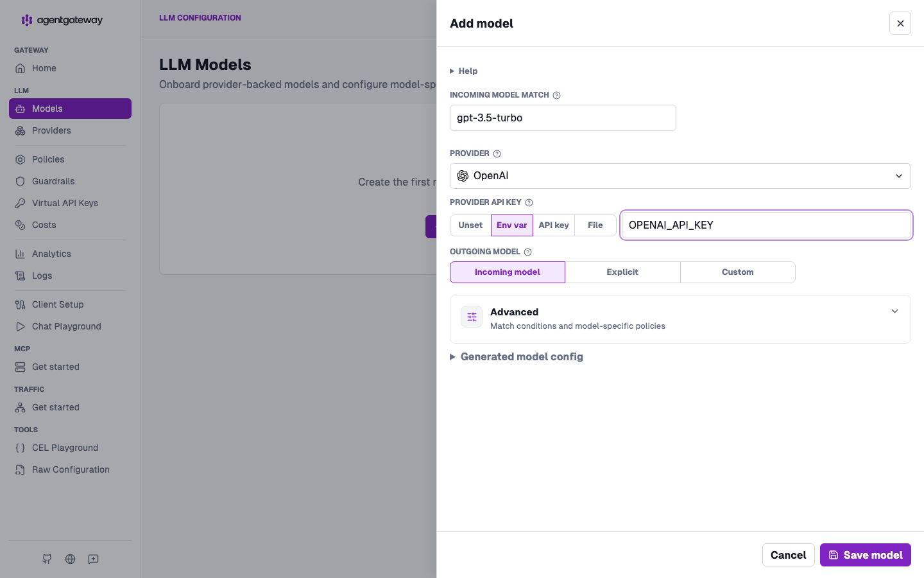This screenshot has height=578, width=924.
Task: Expand Generated model config section
Action: [517, 356]
